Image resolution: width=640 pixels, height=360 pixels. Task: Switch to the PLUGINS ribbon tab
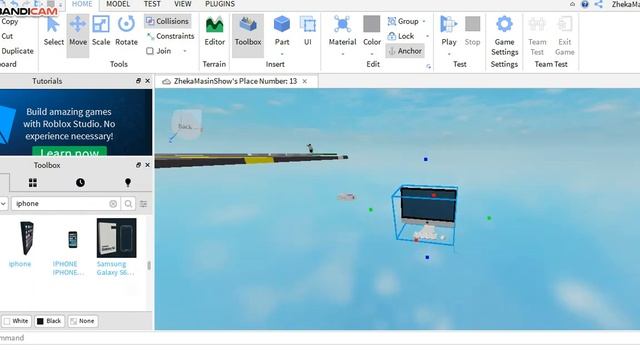click(x=220, y=4)
